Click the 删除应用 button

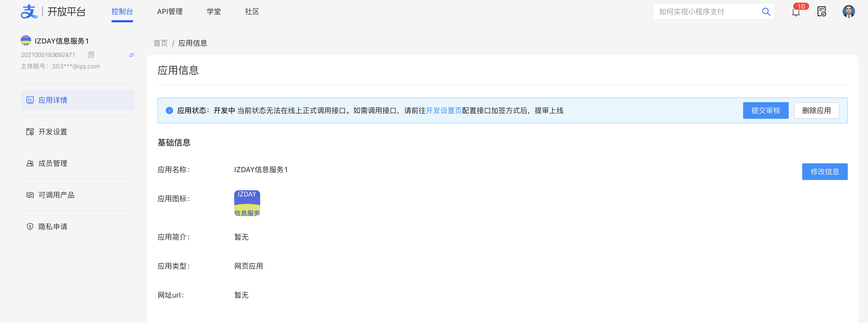click(x=816, y=111)
